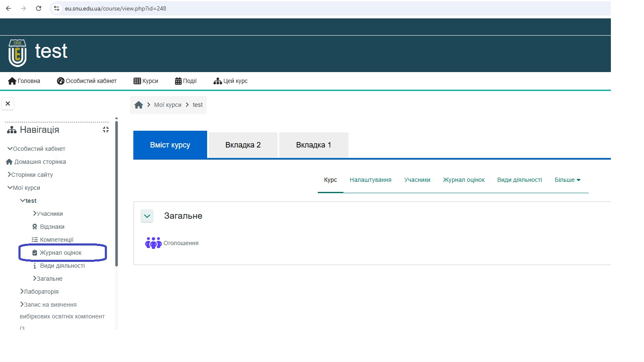Screen dimensions: 644x362
Task: Open the Оголошення forum activity icon
Action: [x=153, y=243]
